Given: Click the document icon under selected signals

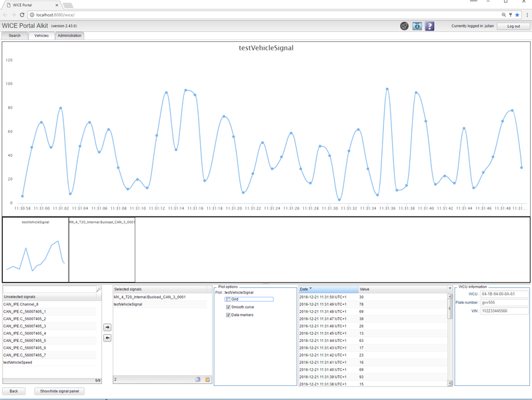Looking at the screenshot, I should click(x=198, y=379).
